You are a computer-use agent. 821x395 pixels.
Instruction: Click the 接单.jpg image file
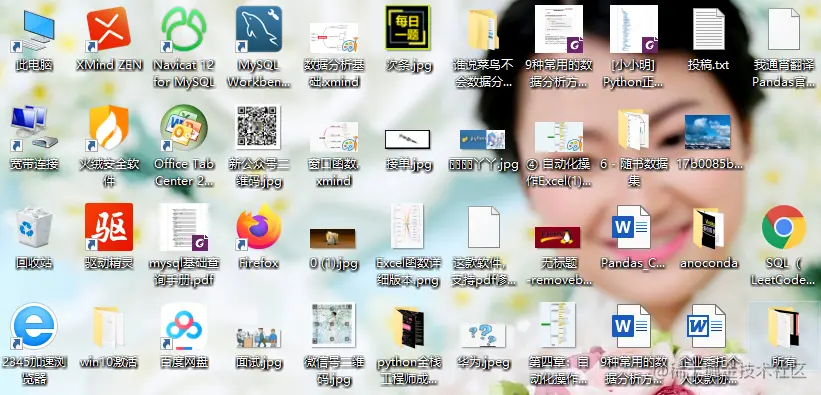tap(408, 139)
